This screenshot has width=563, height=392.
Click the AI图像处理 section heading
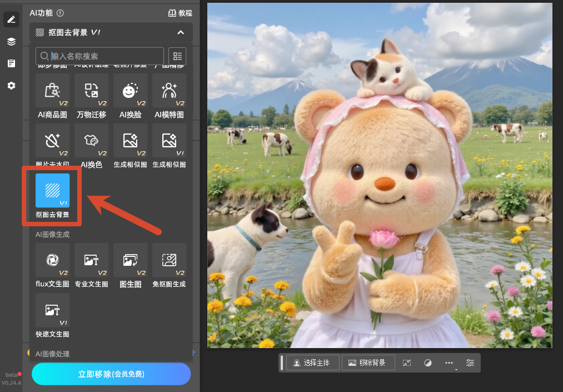tap(52, 354)
